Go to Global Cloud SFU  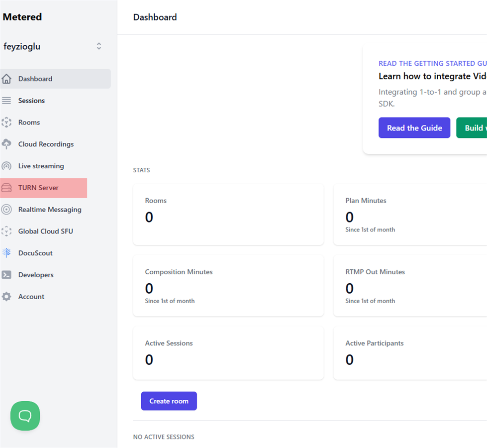[x=46, y=231]
